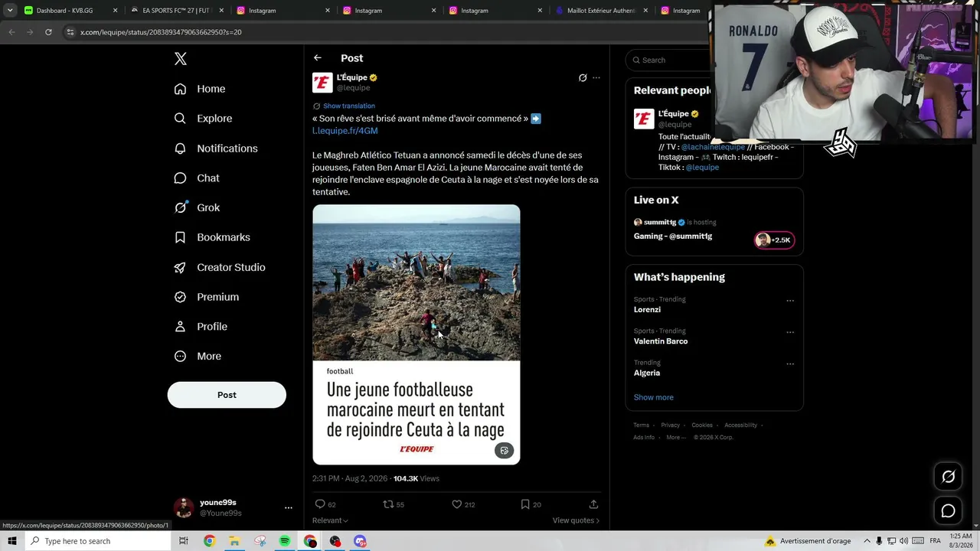Click the Valentin Barco trending topic
This screenshot has height=551, width=980.
point(661,341)
